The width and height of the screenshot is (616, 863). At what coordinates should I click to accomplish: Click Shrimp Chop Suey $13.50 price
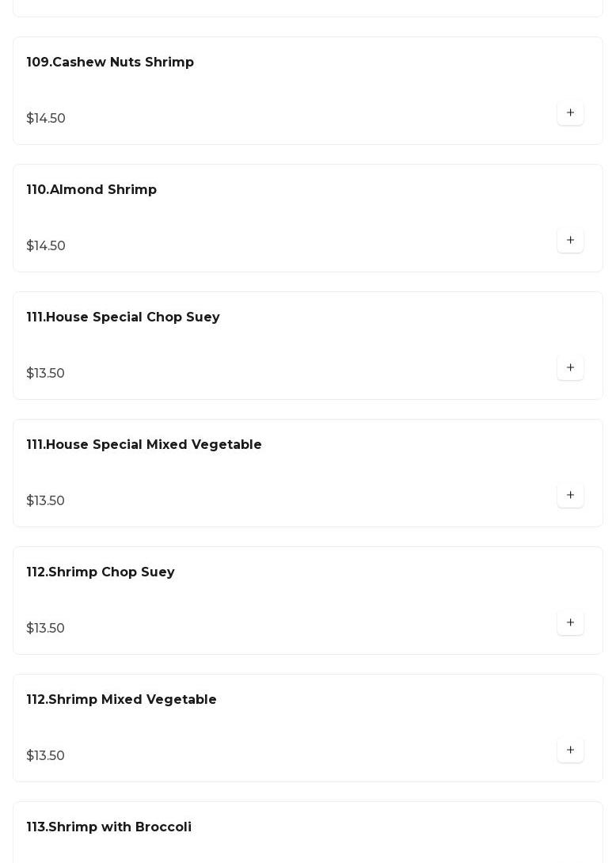pyautogui.click(x=46, y=629)
